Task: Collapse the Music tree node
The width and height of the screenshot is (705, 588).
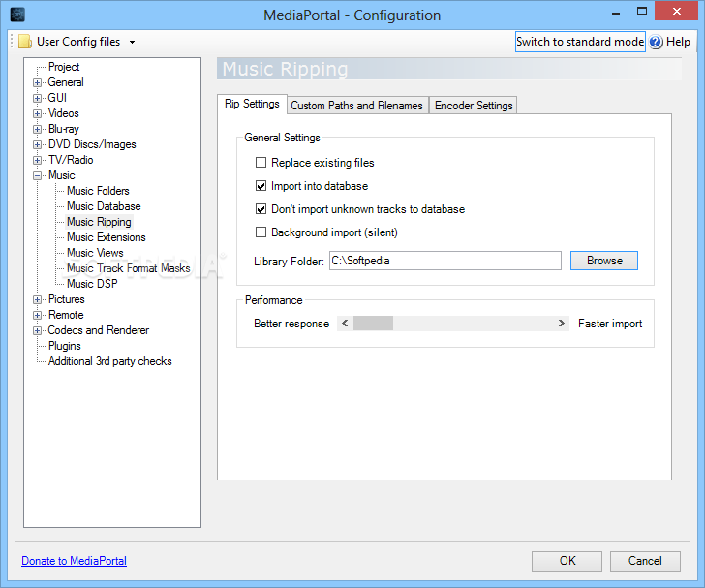Action: point(38,176)
